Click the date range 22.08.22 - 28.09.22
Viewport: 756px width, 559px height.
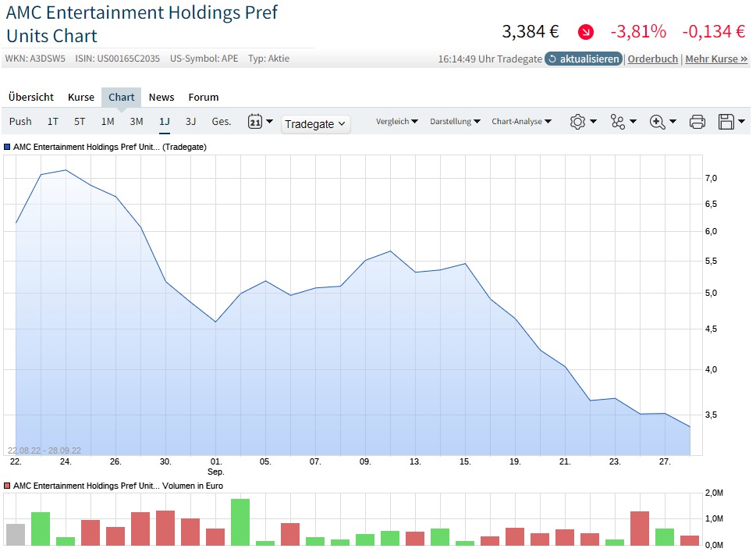tap(44, 450)
